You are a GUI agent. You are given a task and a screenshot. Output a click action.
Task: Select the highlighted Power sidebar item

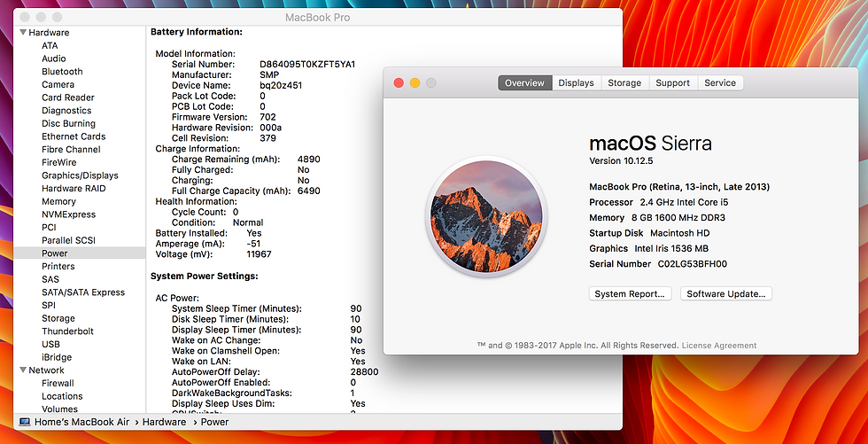pos(79,253)
